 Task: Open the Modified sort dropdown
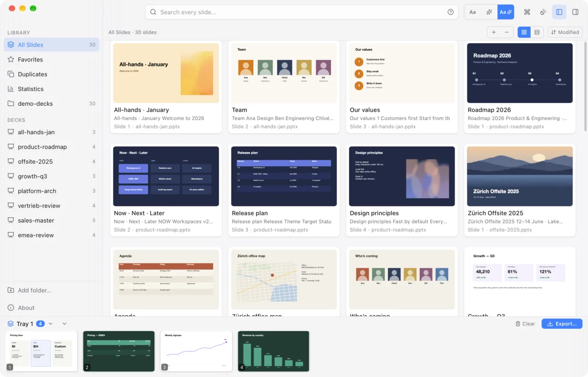click(x=565, y=32)
